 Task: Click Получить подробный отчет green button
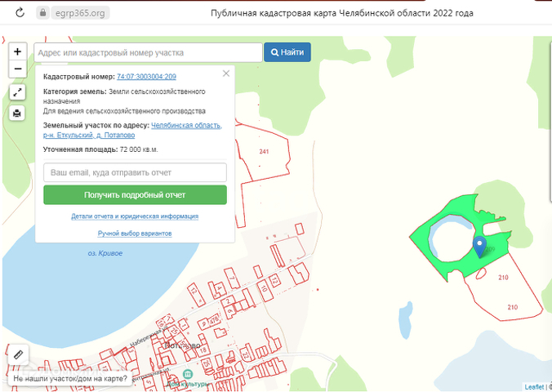[x=135, y=195]
